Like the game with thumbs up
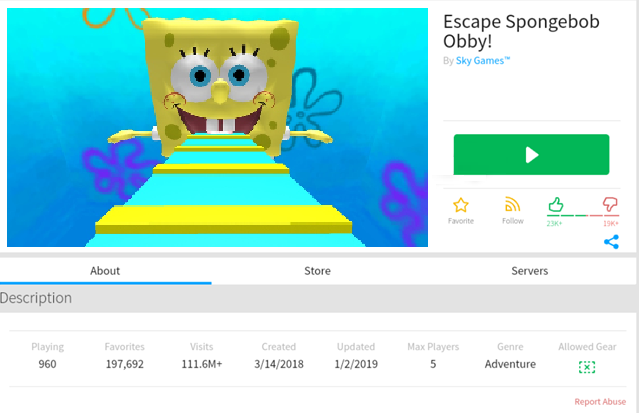The width and height of the screenshot is (639, 413). coord(556,204)
